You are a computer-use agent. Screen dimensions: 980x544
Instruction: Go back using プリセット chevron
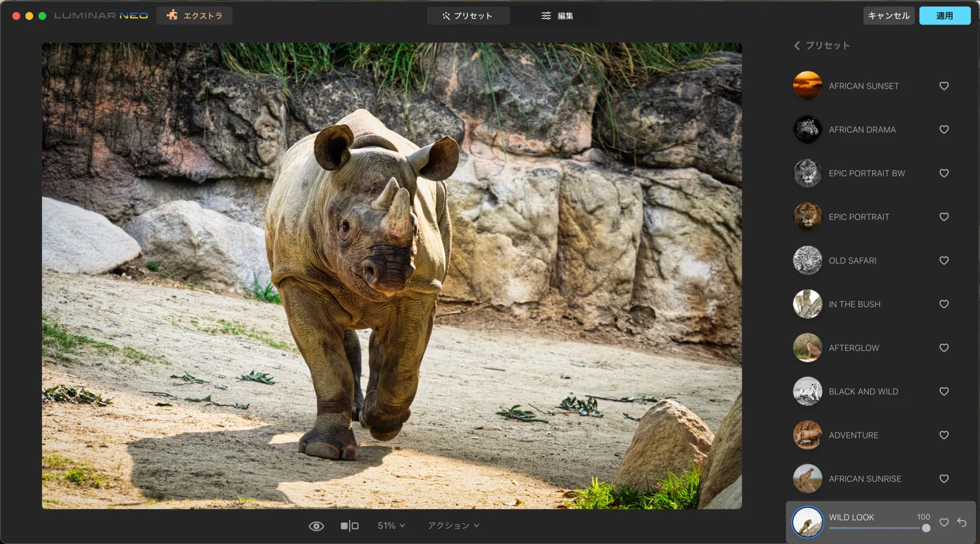797,46
